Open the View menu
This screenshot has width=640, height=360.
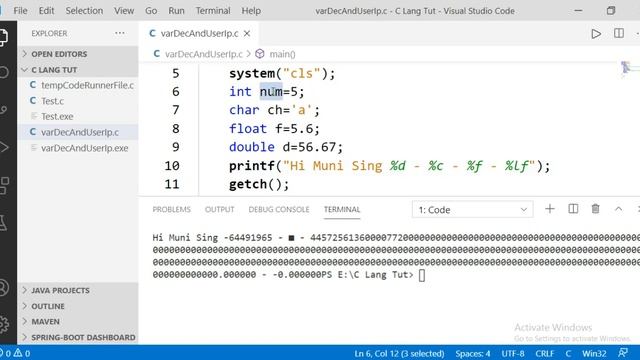[x=124, y=11]
